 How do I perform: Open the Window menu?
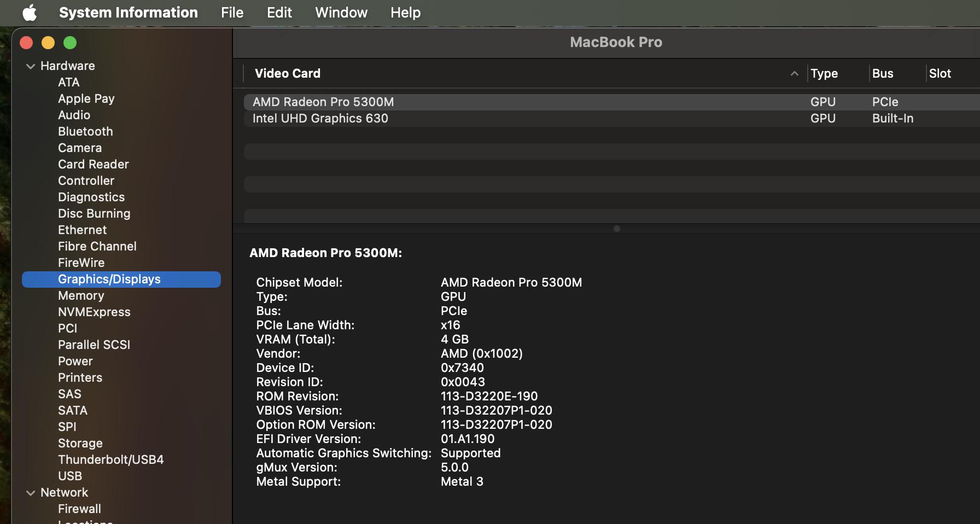coord(341,13)
